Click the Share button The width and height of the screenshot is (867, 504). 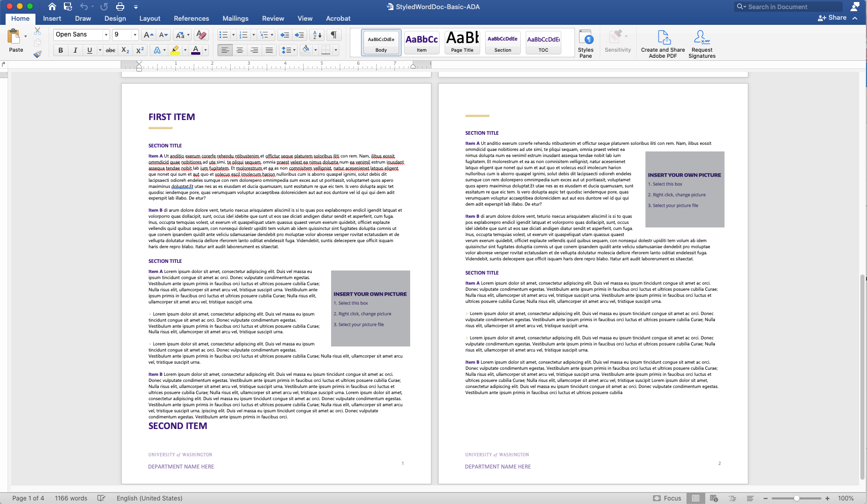(x=833, y=18)
